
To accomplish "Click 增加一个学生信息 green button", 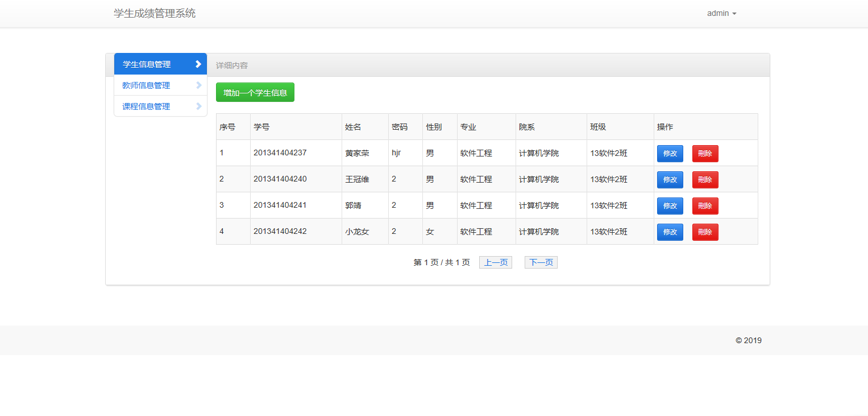I will [255, 93].
